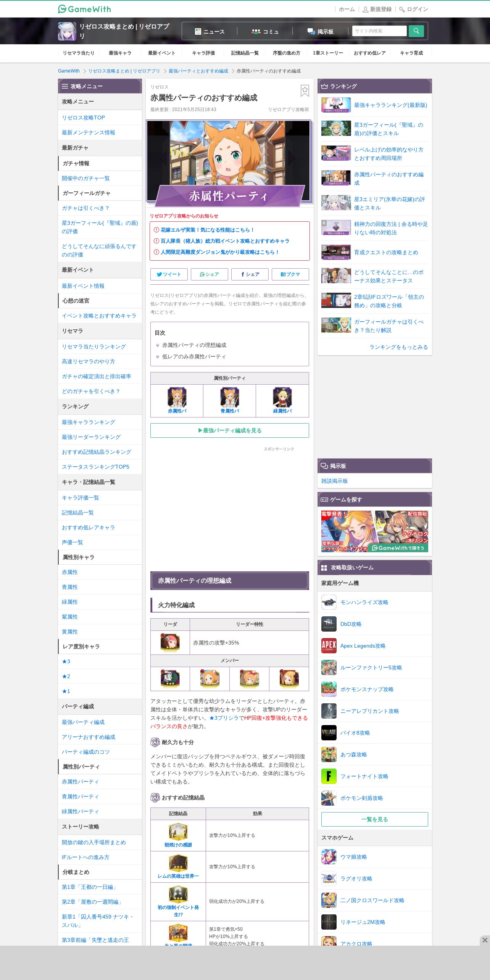Select おすすめ低レア in navigation bar
This screenshot has height=980, width=490.
pos(369,53)
